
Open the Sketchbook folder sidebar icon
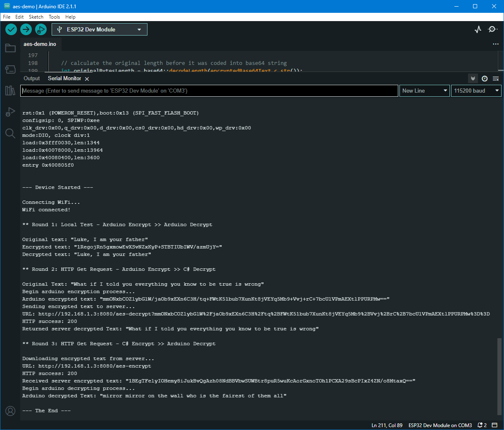coord(10,48)
